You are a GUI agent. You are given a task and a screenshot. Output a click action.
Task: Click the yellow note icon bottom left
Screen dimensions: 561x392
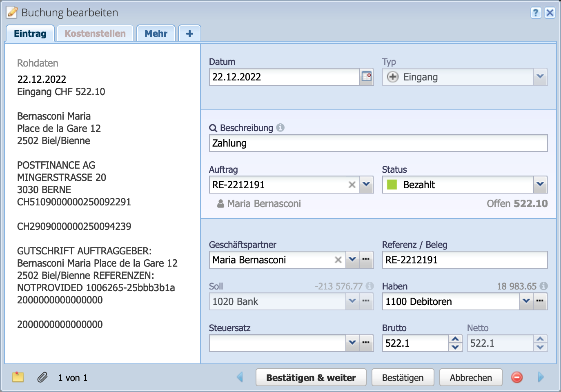click(x=17, y=377)
